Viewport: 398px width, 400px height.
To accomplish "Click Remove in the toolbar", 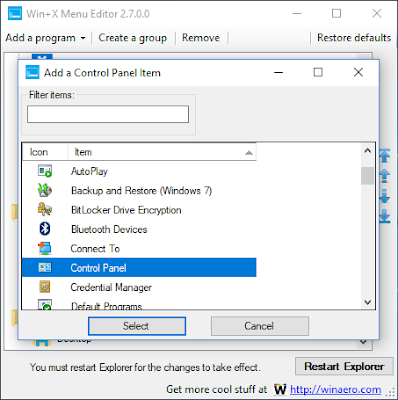I will pos(201,38).
